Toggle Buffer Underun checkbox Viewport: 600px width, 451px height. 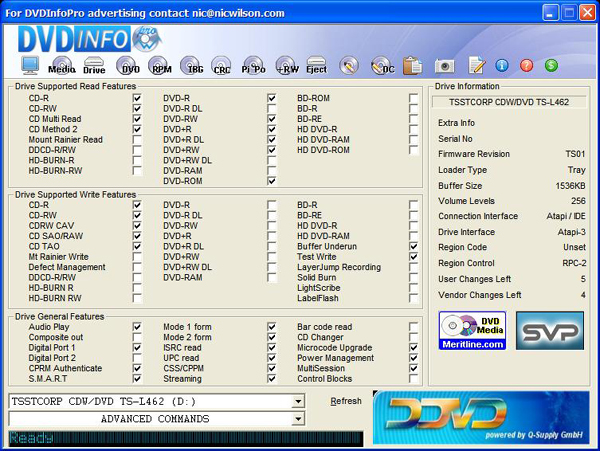413,246
